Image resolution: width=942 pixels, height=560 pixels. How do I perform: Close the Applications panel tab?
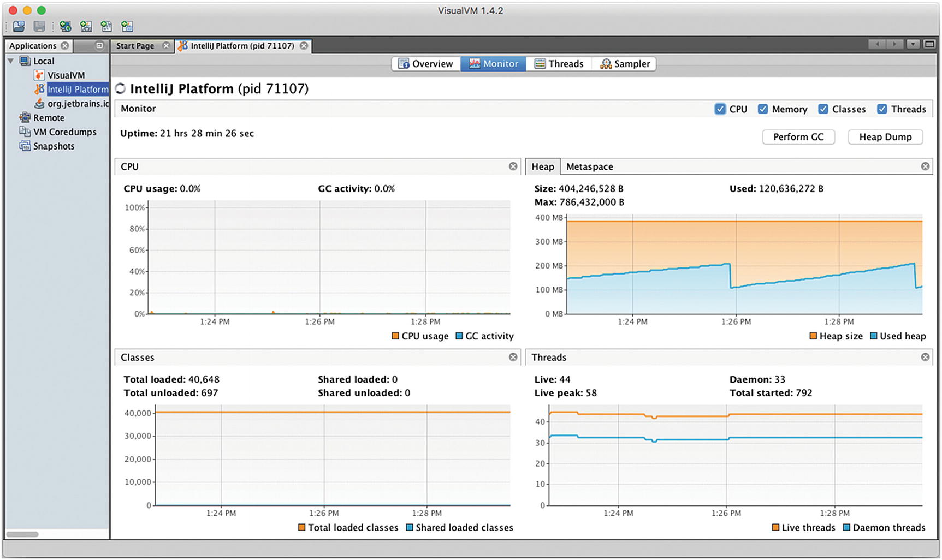(65, 46)
